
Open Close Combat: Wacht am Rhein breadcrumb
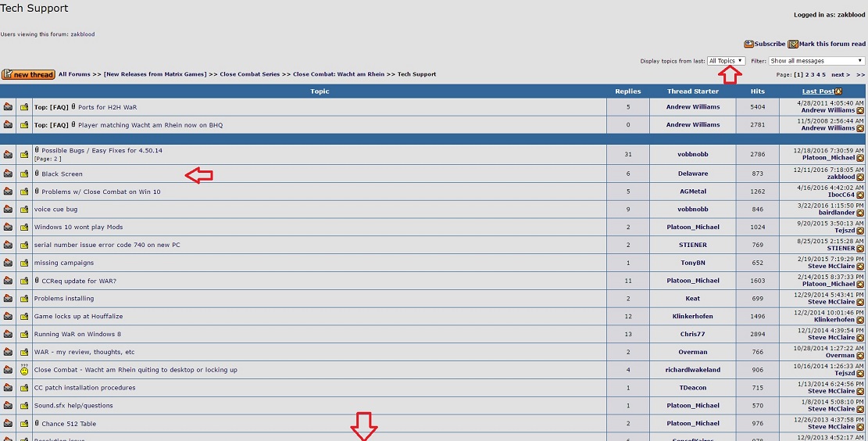(x=339, y=74)
